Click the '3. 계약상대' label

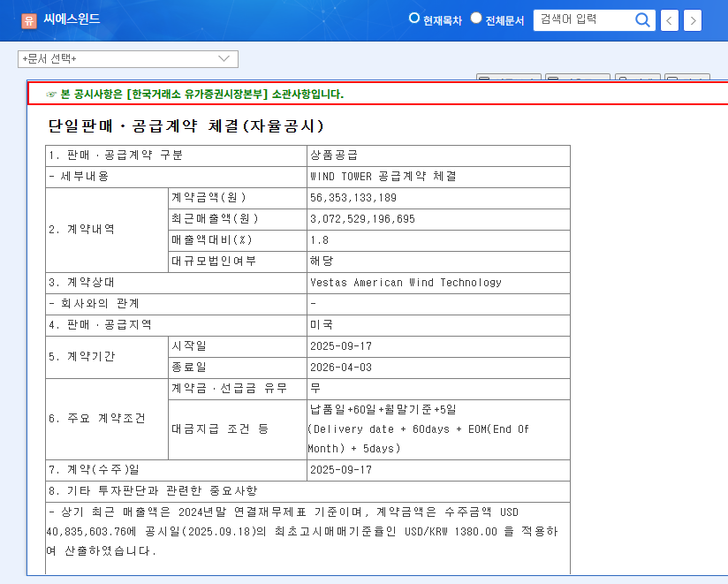tap(177, 283)
